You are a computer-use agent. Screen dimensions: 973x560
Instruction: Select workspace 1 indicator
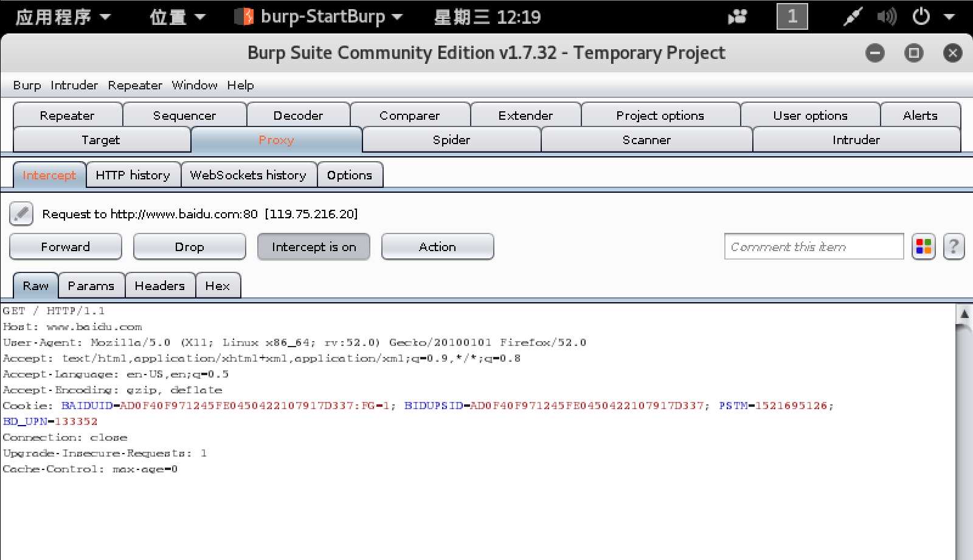click(792, 16)
